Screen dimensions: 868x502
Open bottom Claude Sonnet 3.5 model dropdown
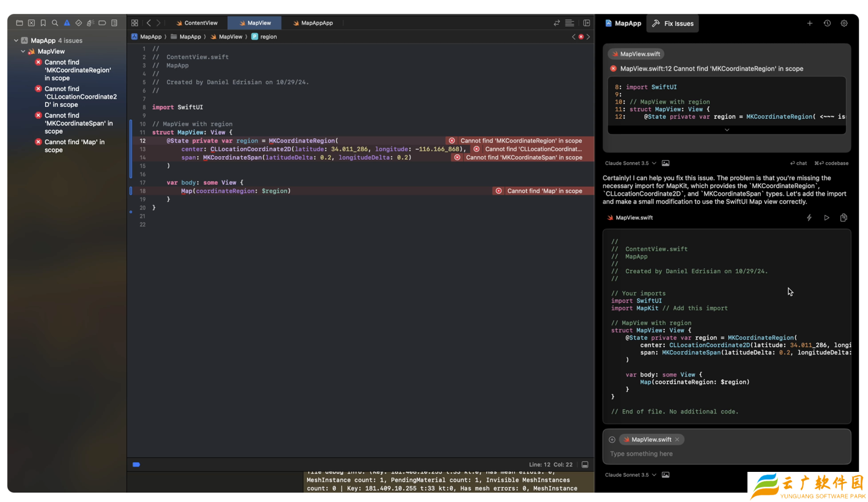[x=631, y=475]
